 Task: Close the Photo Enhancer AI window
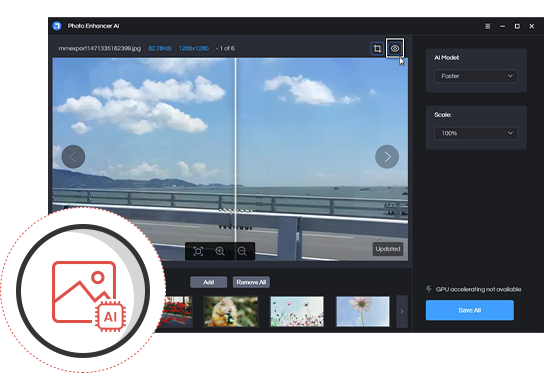532,26
